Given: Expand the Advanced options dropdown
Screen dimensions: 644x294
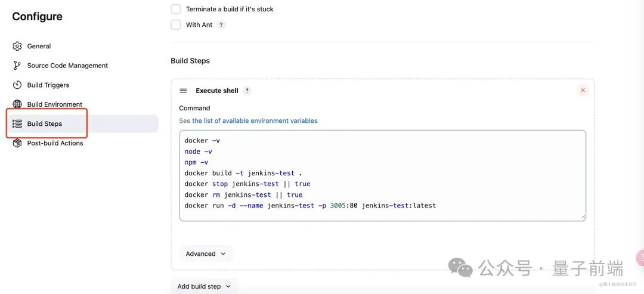Looking at the screenshot, I should 206,253.
